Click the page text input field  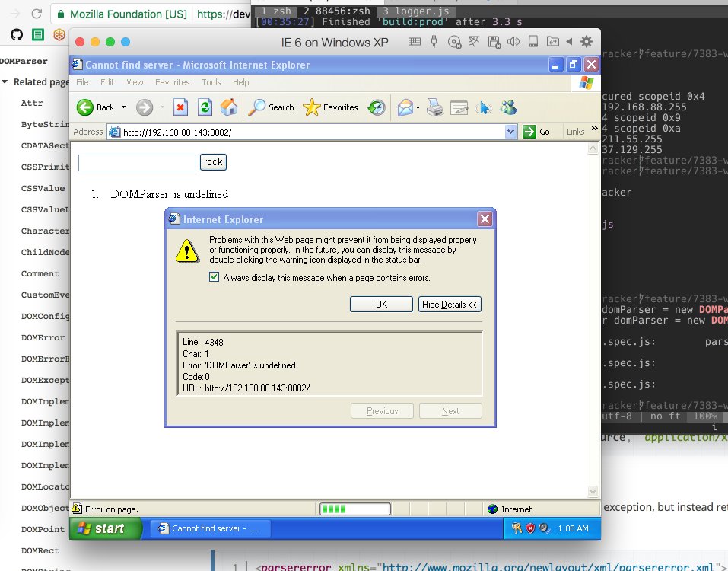(x=137, y=163)
